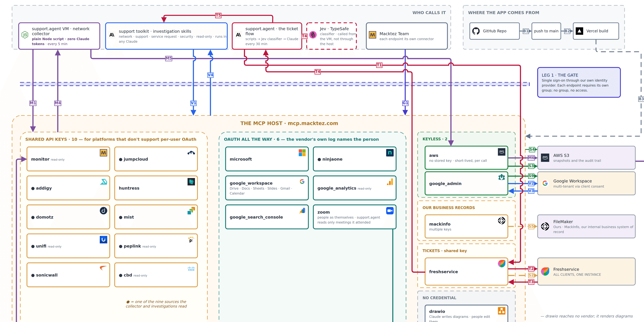
Task: Click the google_admin gear icon
Action: (x=501, y=177)
